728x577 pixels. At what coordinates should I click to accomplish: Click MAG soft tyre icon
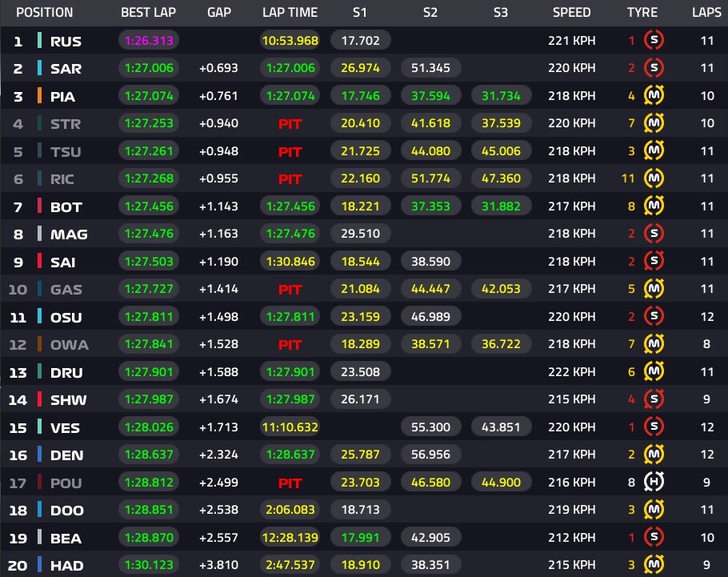tap(654, 233)
